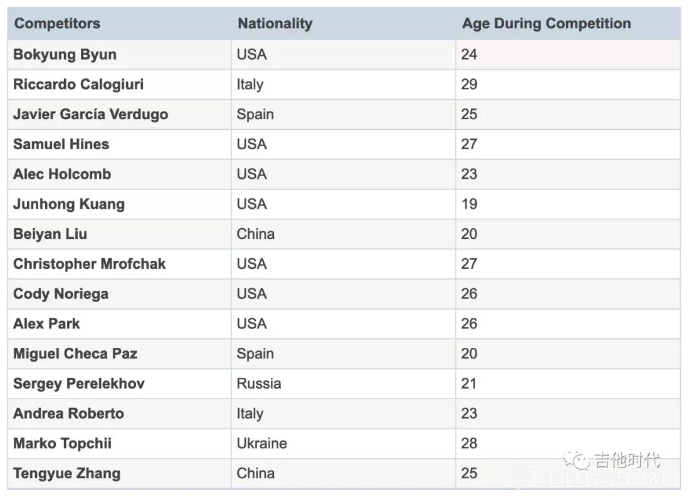Select age 19 in Junhong Kuang row
The width and height of the screenshot is (690, 496).
(x=568, y=204)
